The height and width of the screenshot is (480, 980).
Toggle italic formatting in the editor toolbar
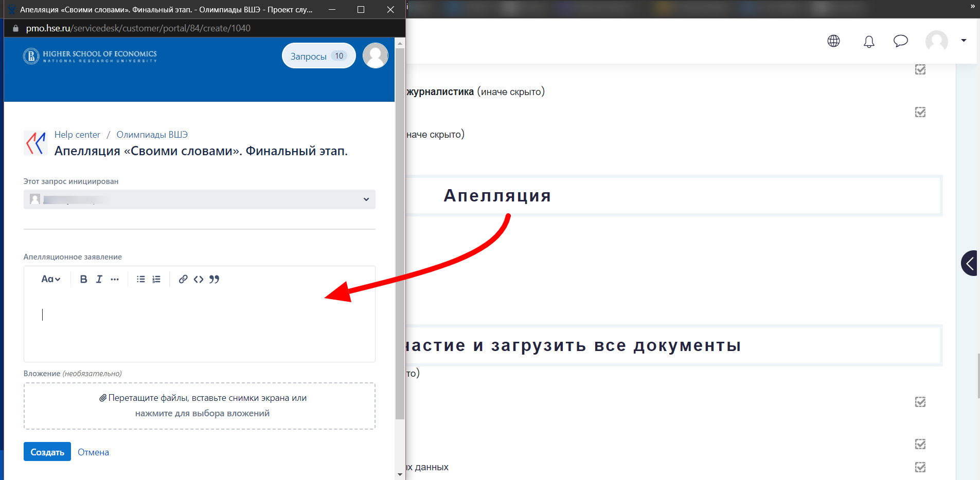click(x=99, y=279)
